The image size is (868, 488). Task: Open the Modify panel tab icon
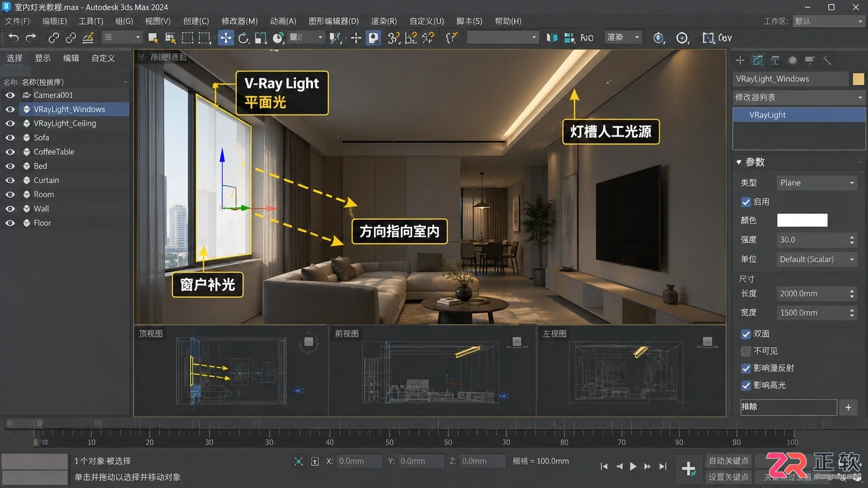[x=758, y=60]
